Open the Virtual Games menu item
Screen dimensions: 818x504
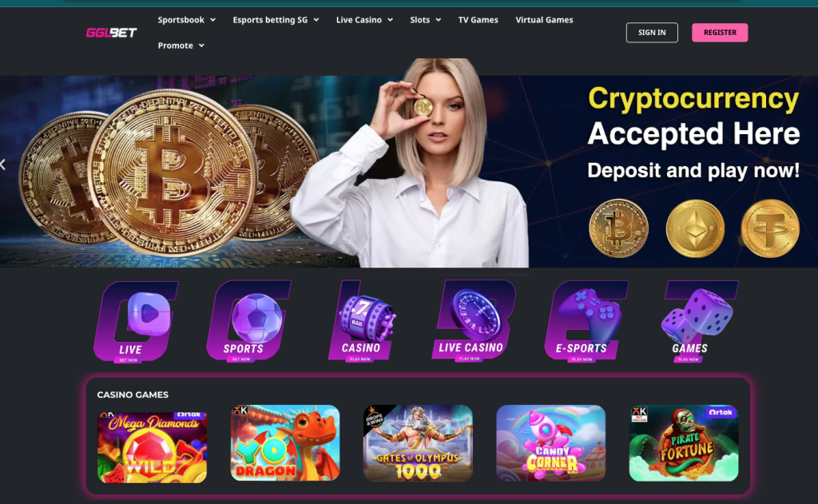coord(544,20)
